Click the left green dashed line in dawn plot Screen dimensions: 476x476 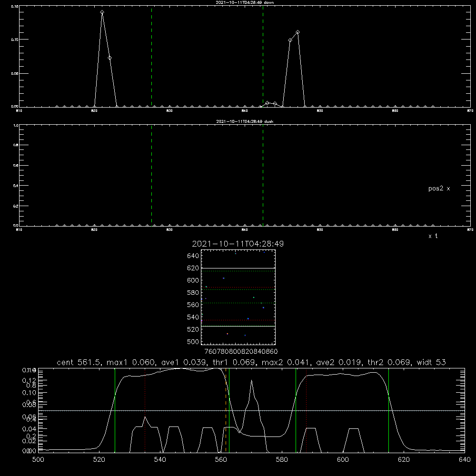pyautogui.click(x=152, y=57)
